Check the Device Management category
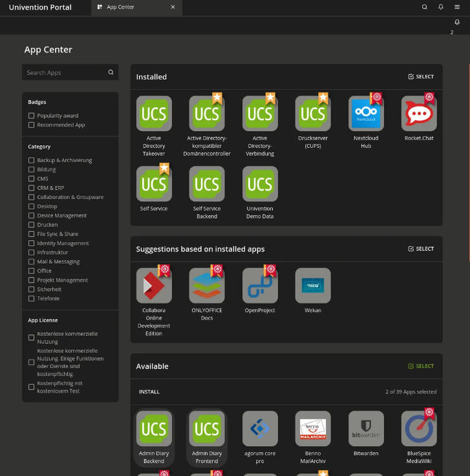 pos(31,216)
